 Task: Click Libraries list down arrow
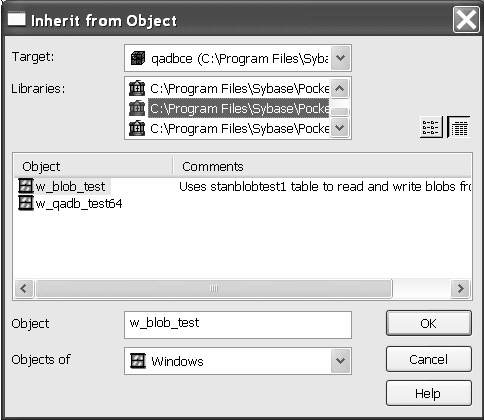340,127
